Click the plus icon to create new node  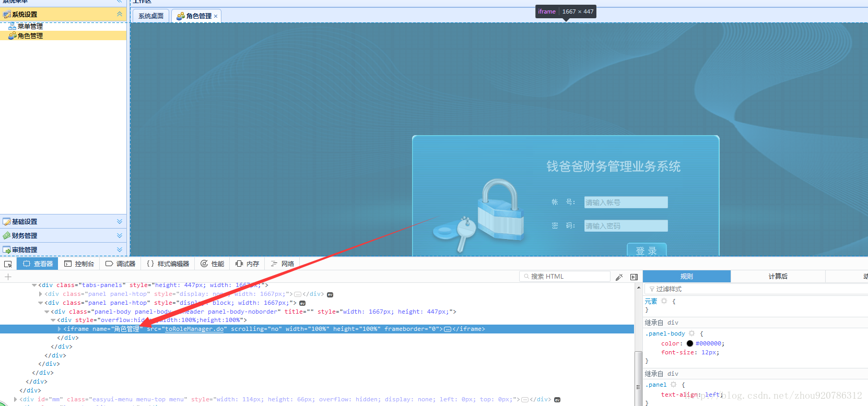[x=8, y=277]
